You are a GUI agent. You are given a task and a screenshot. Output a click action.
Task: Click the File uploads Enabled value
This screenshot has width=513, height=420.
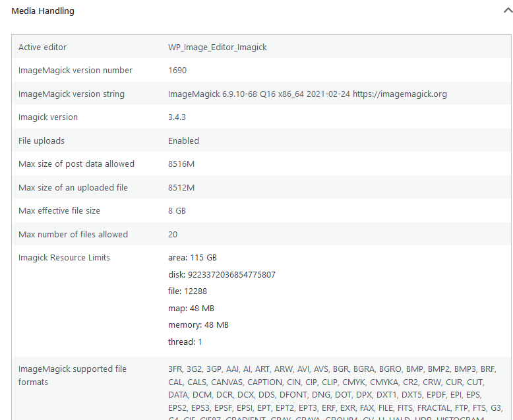point(183,140)
